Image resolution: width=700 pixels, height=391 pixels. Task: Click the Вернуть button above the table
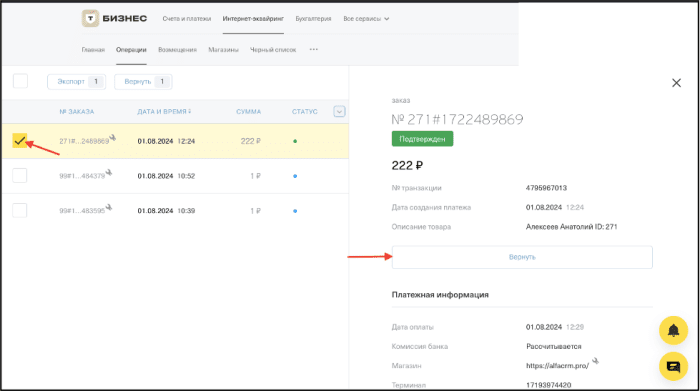pos(143,82)
